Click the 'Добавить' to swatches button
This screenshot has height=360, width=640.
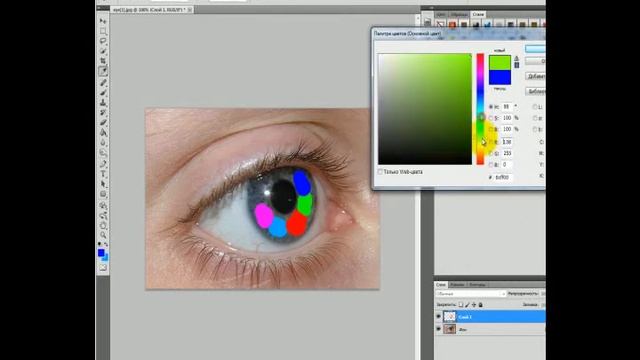click(536, 76)
